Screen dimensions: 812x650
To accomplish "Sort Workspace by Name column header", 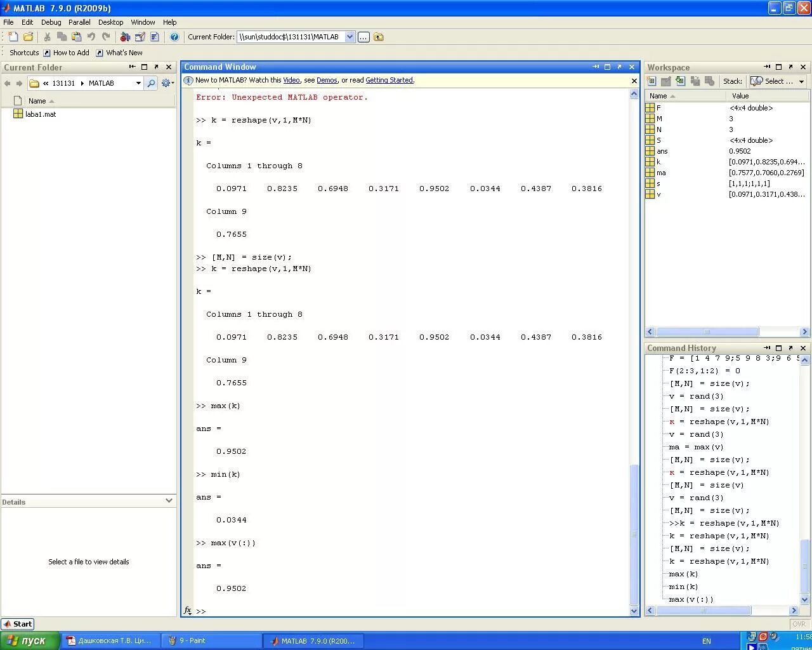I will [x=685, y=96].
